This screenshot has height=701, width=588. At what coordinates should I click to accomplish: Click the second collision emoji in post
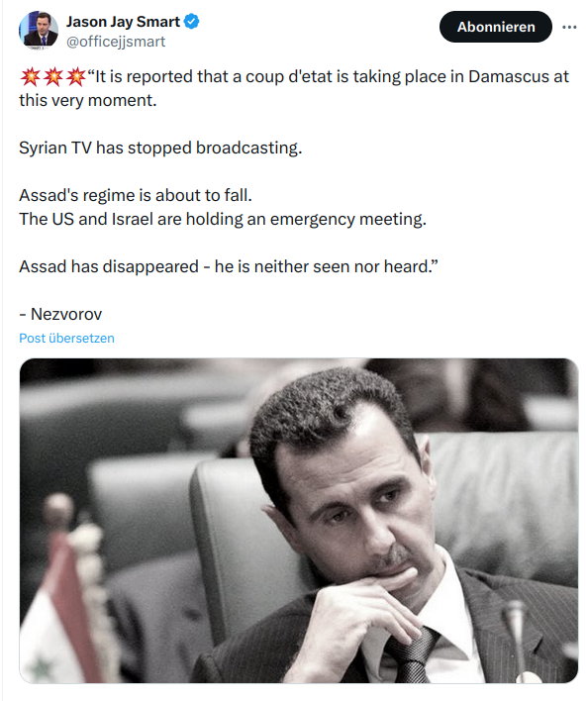(x=52, y=77)
